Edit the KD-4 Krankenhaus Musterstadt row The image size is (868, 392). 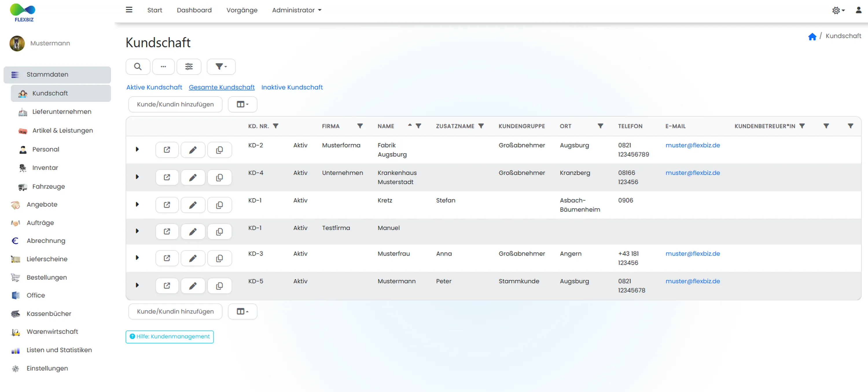(193, 177)
